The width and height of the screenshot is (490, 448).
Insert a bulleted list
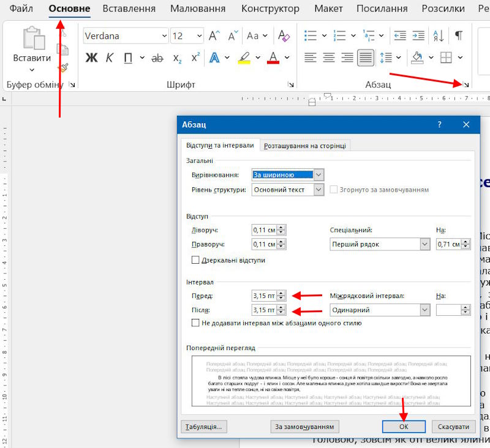[311, 35]
